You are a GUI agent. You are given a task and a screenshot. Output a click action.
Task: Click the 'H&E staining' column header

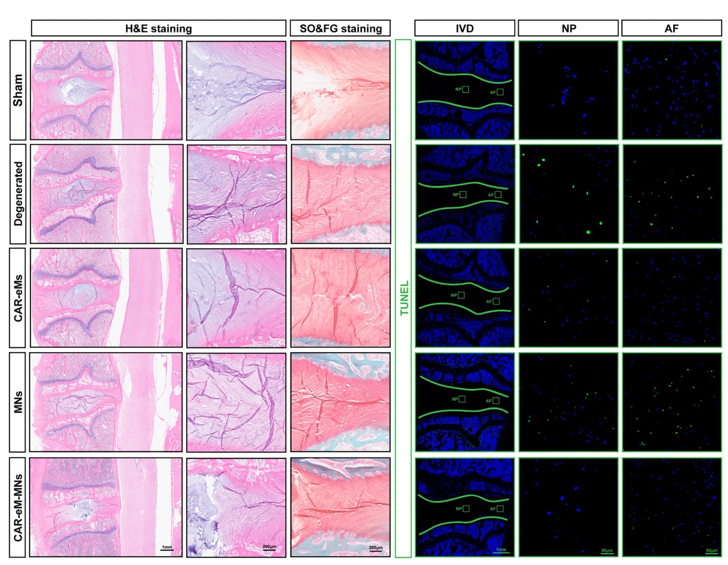click(x=158, y=28)
